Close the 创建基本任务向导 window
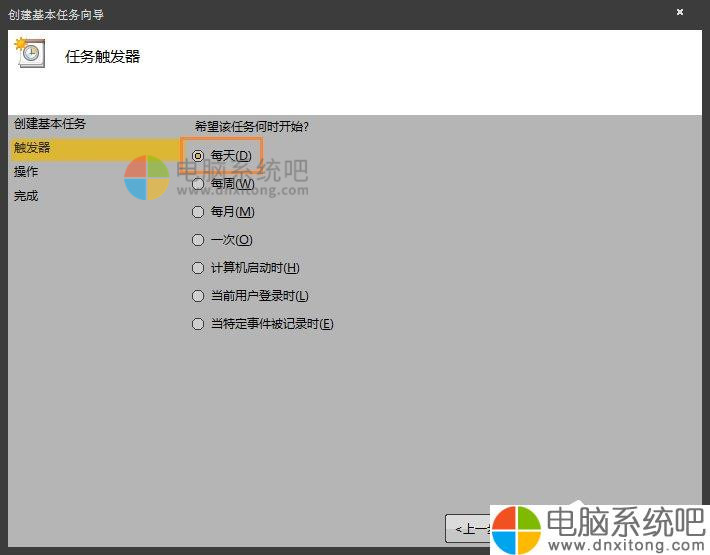710x555 pixels. coord(680,13)
